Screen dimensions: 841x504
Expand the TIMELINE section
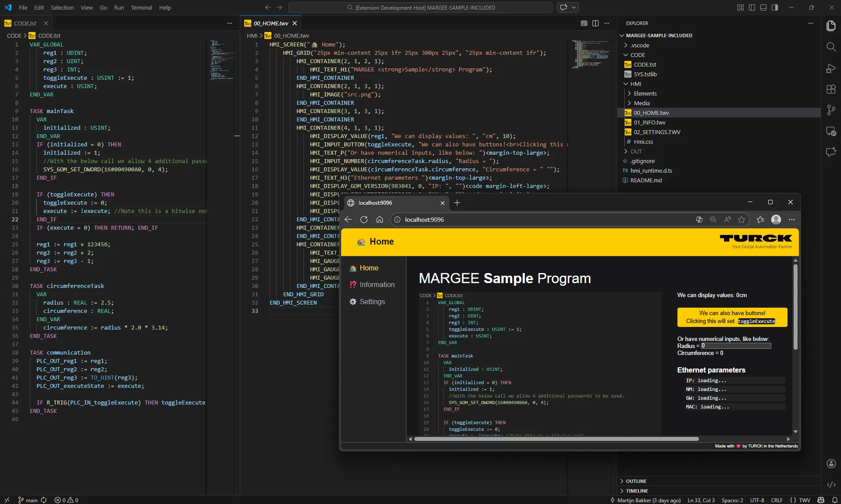637,491
